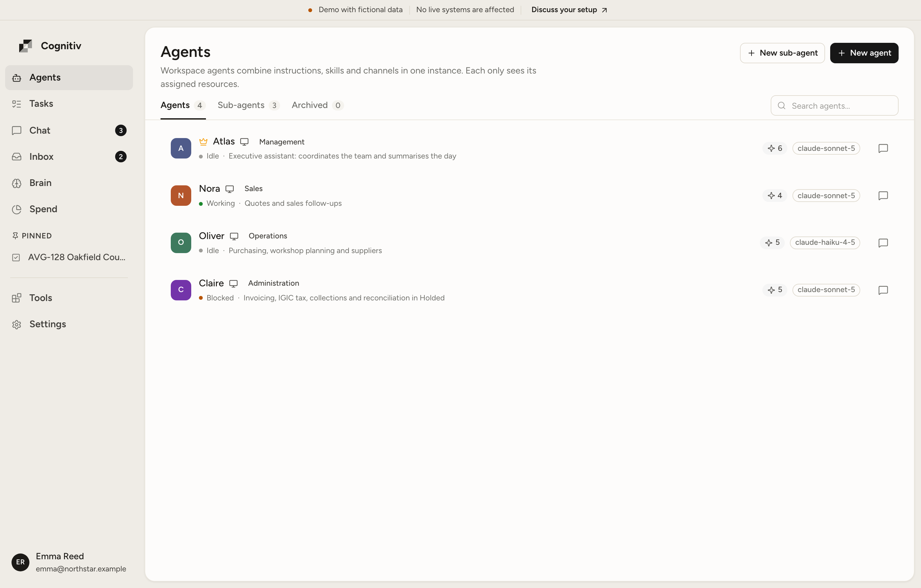Follow the Discuss your setup link
921x588 pixels.
[x=569, y=10]
